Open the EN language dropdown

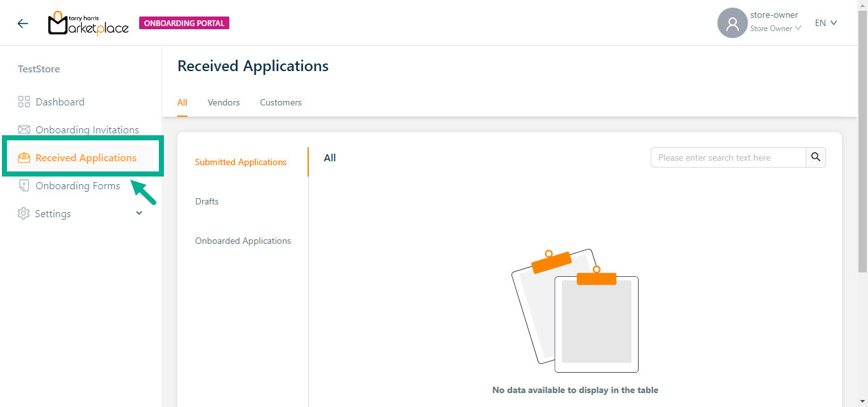pyautogui.click(x=825, y=23)
